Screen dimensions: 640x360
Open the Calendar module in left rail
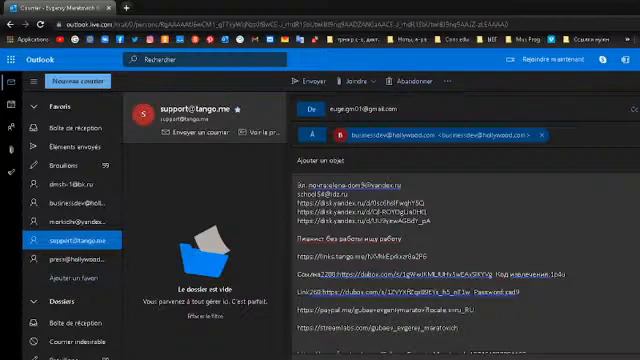coord(11,104)
